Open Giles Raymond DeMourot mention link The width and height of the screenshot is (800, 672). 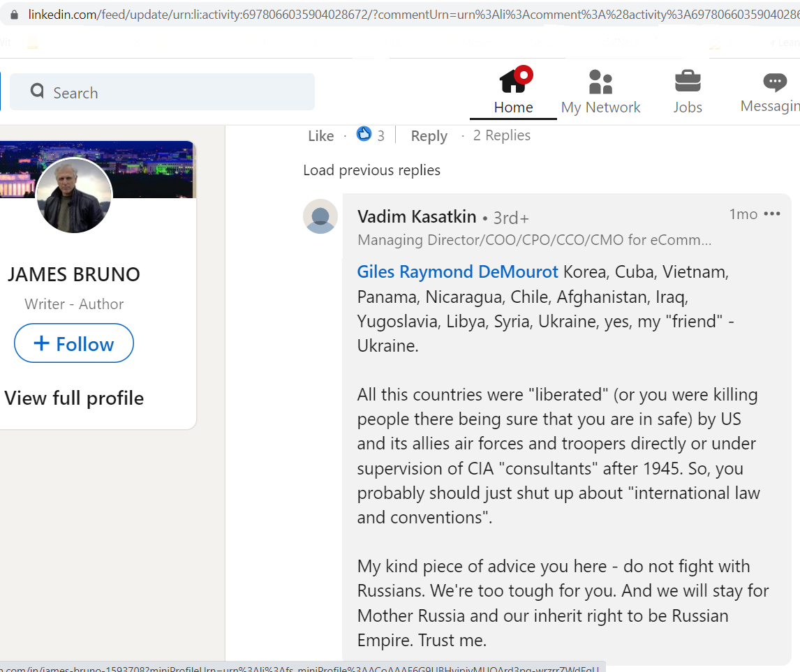[458, 271]
